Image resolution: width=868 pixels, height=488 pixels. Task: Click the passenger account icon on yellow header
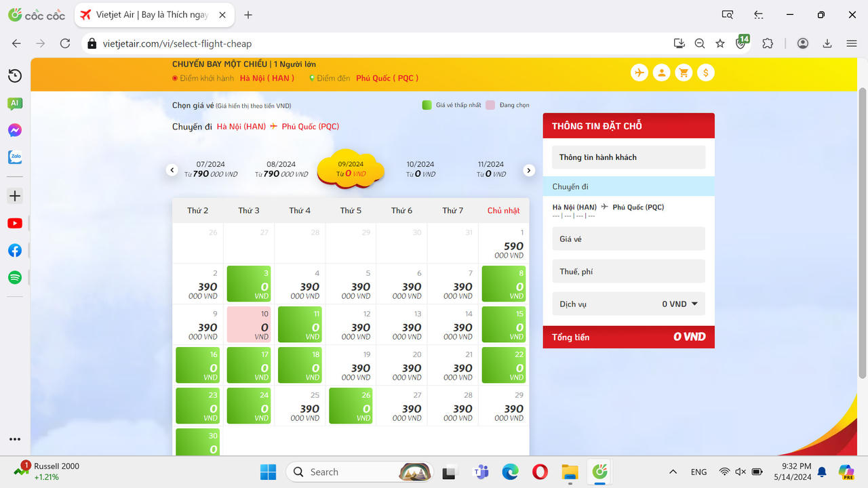(661, 72)
